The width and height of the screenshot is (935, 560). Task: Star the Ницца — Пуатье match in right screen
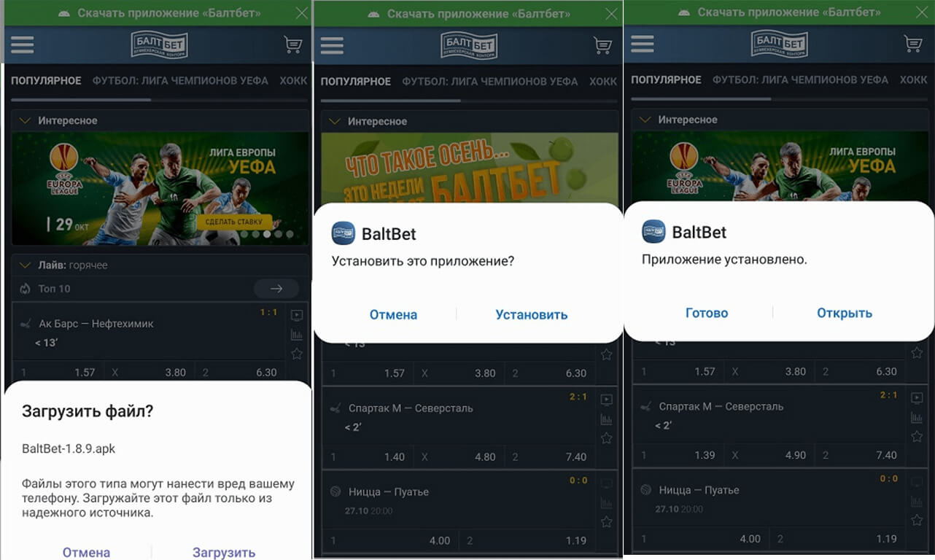[x=917, y=520]
